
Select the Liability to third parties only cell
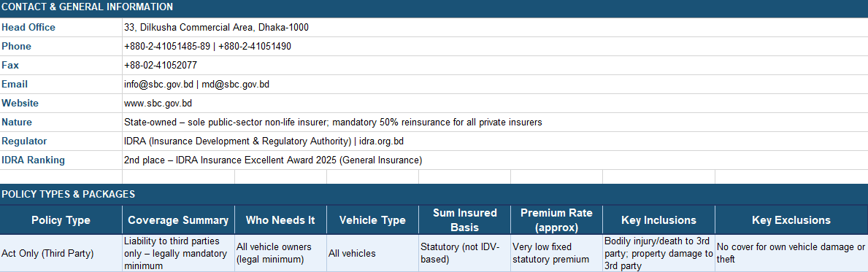pyautogui.click(x=178, y=253)
